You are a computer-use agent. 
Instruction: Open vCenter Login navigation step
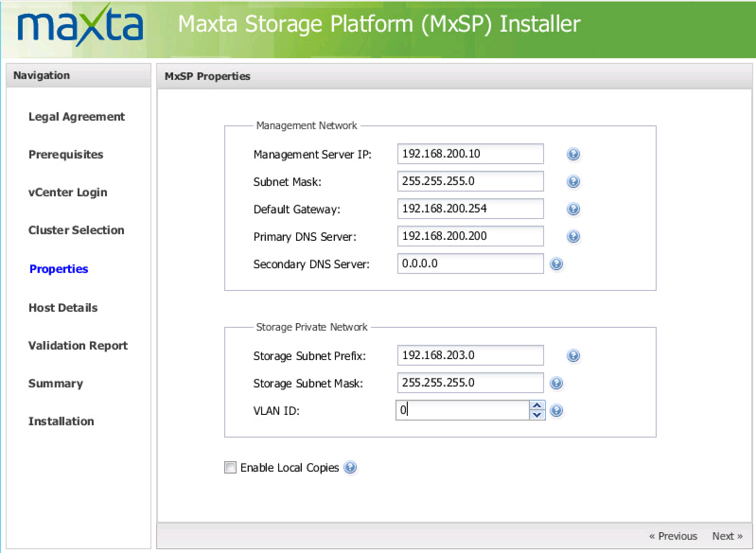point(68,192)
